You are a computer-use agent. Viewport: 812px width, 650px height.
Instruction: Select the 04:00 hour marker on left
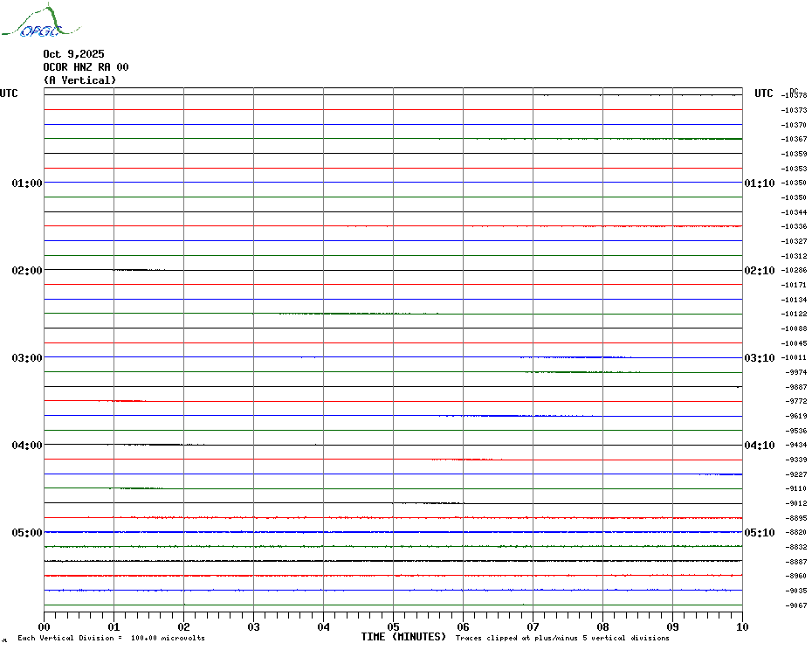pyautogui.click(x=27, y=446)
